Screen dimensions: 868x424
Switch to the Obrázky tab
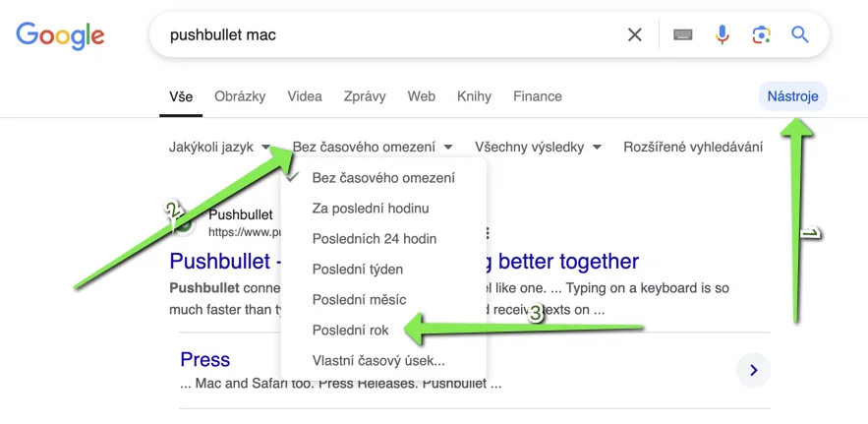(240, 96)
